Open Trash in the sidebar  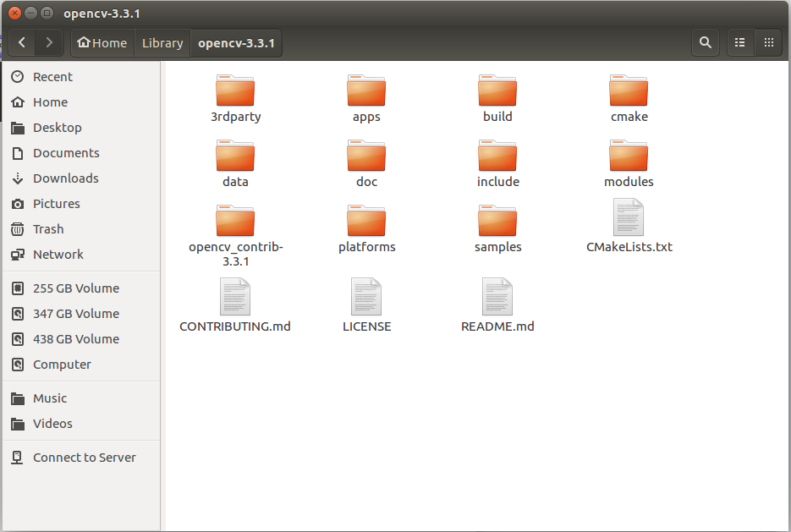(82, 229)
